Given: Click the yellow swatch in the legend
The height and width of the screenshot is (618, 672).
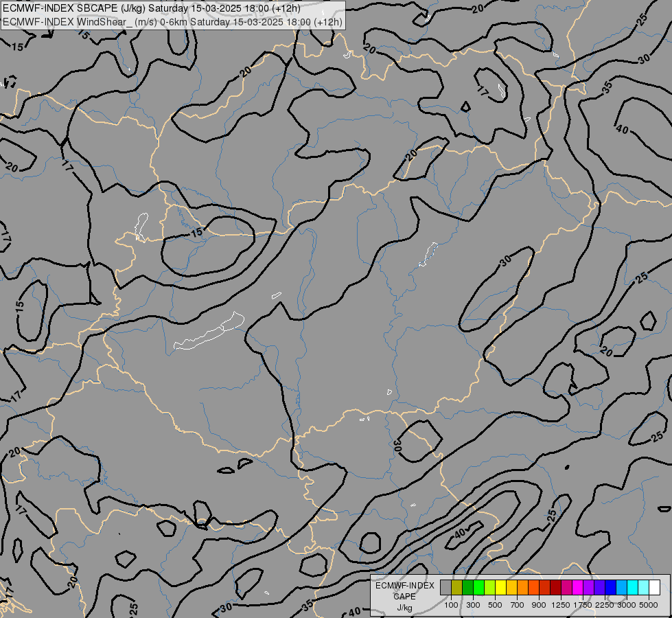Looking at the screenshot, I should click(500, 587).
